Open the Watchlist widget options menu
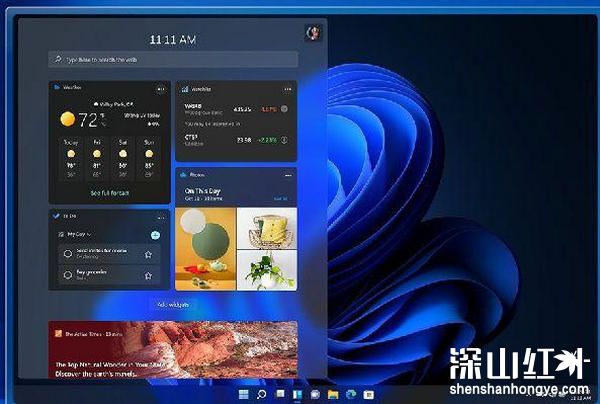 (x=288, y=89)
